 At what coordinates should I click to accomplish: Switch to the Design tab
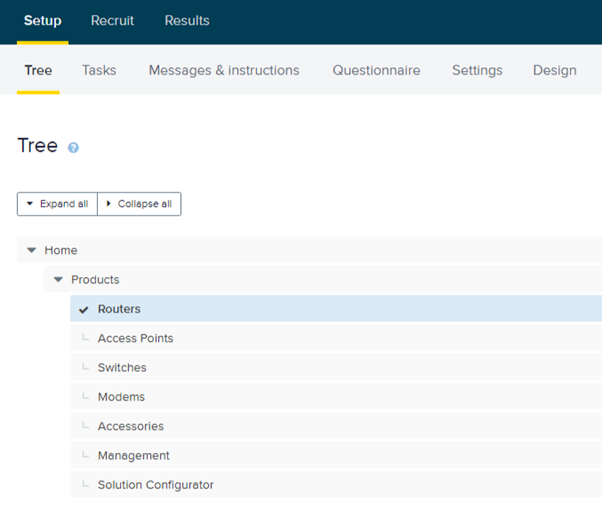click(x=555, y=70)
